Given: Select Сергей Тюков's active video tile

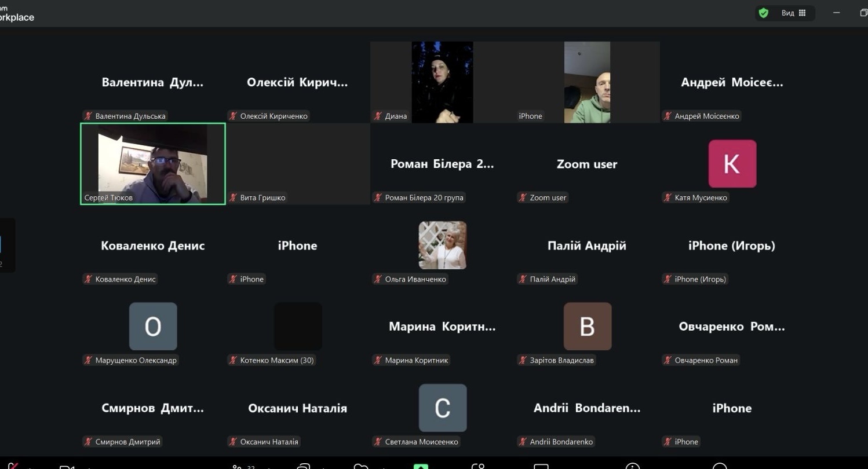Looking at the screenshot, I should pyautogui.click(x=152, y=163).
